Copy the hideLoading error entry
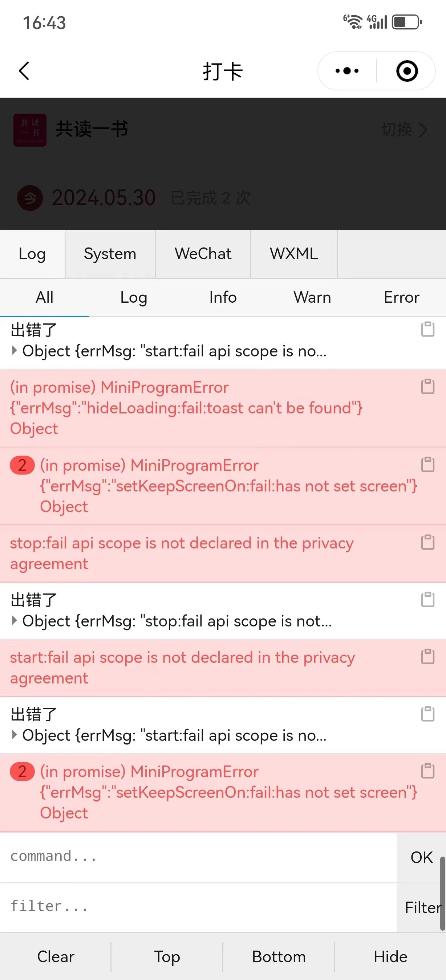Viewport: 446px width, 980px height. (428, 387)
